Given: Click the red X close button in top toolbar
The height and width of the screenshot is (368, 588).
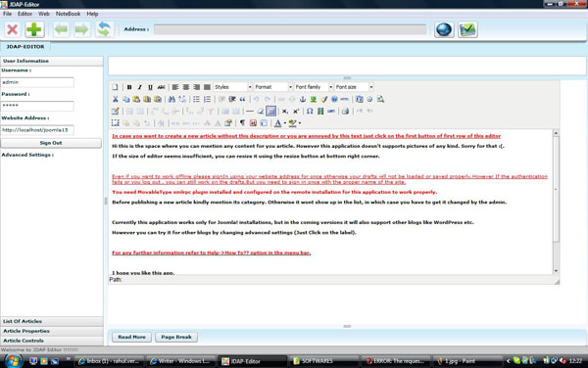Looking at the screenshot, I should coord(13,29).
